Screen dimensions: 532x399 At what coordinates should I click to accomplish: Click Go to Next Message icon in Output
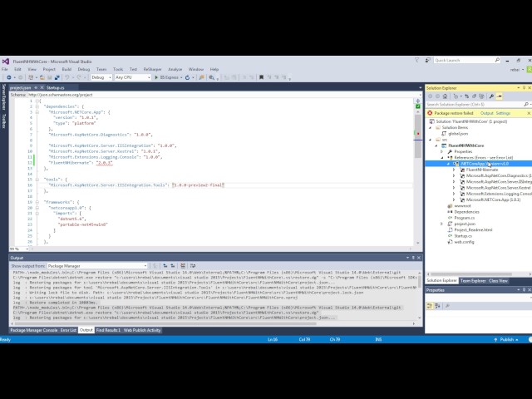173,266
